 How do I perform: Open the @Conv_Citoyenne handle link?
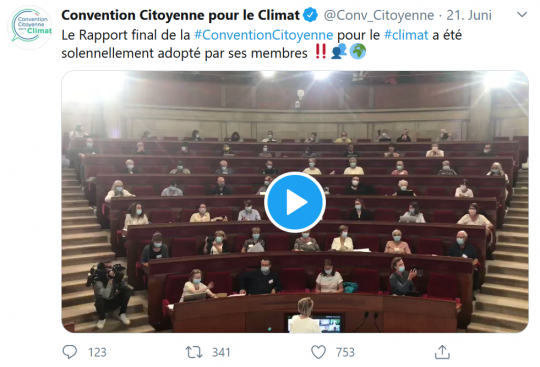coord(379,15)
